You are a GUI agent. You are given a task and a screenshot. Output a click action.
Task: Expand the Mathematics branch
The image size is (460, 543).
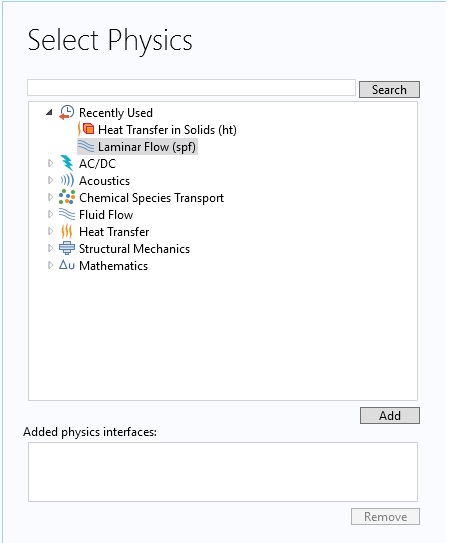pos(50,265)
